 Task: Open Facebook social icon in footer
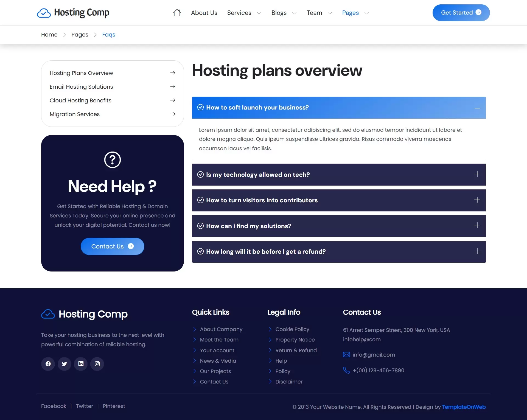point(48,364)
